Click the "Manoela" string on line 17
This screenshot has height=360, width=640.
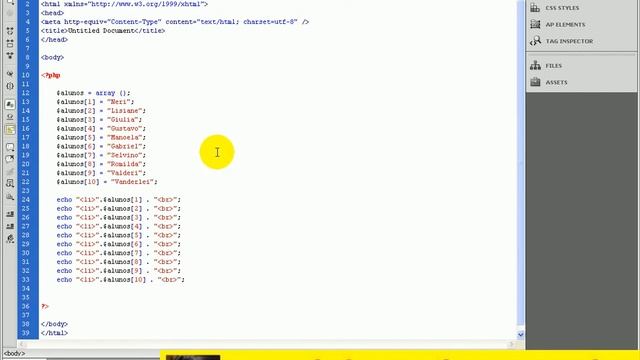pyautogui.click(x=124, y=138)
